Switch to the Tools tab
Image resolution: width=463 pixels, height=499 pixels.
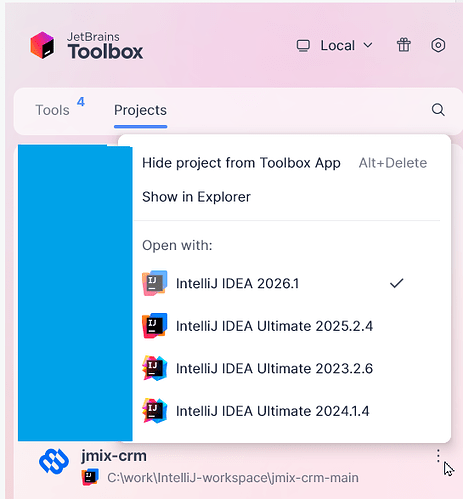[53, 110]
